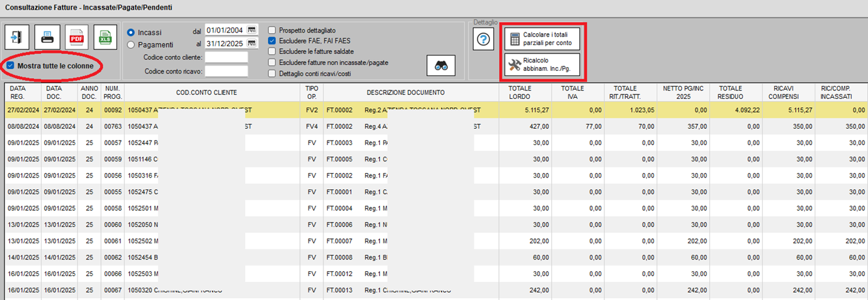
Task: Click Ricalcolo abbinam. Inc./Pg. button
Action: point(542,64)
